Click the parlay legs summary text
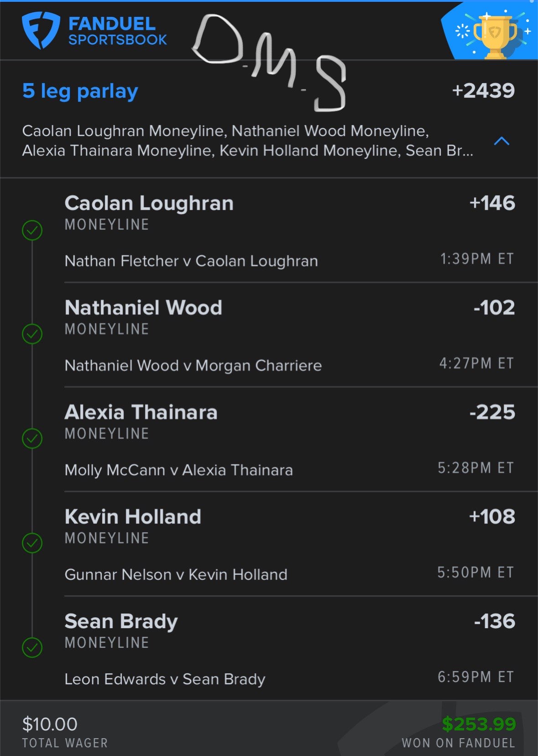The width and height of the screenshot is (538, 756). [247, 141]
